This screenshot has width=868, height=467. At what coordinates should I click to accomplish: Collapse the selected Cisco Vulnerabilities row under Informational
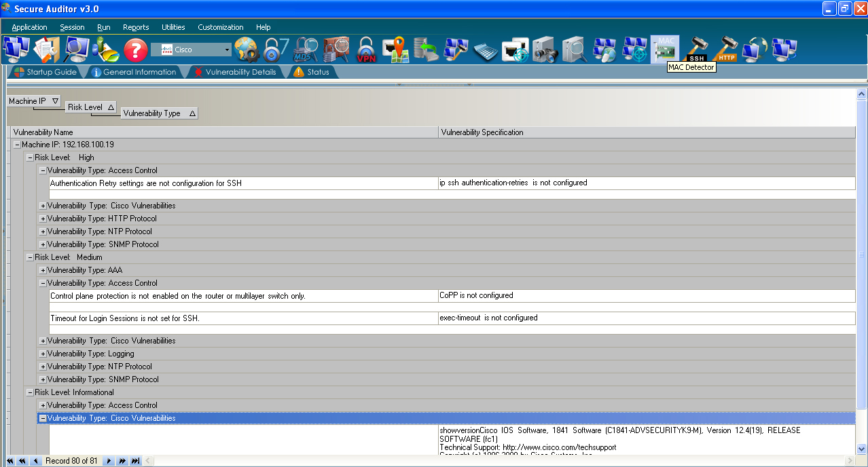point(43,418)
